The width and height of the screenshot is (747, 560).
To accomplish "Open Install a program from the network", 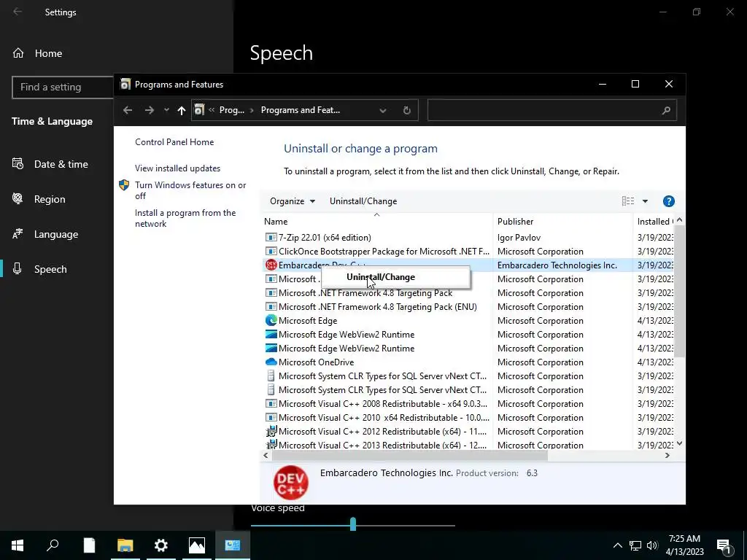I will [185, 218].
